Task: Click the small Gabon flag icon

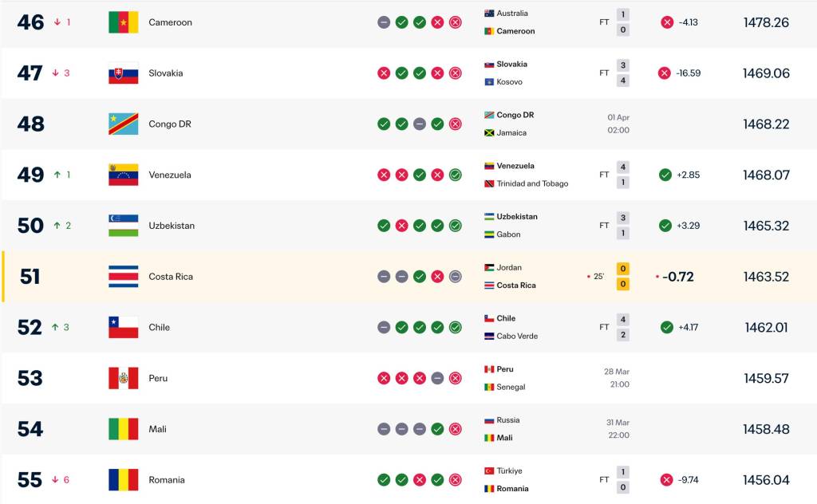Action: [x=489, y=234]
